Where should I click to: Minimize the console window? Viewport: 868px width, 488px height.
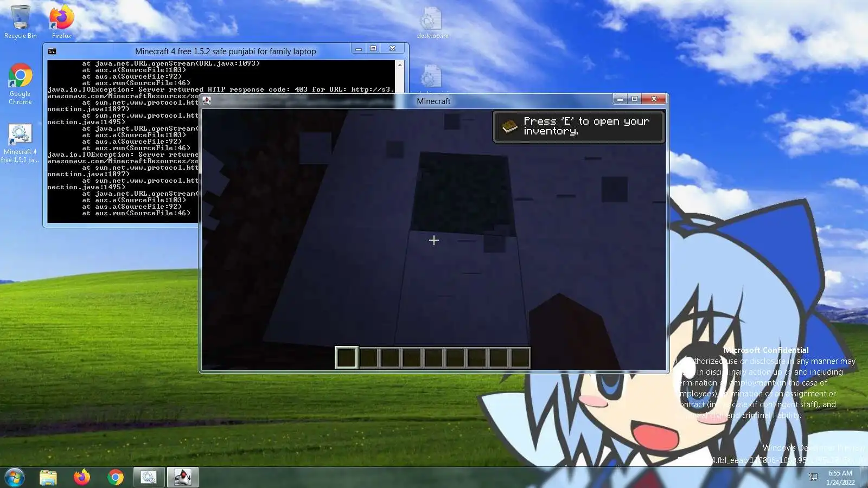click(358, 49)
